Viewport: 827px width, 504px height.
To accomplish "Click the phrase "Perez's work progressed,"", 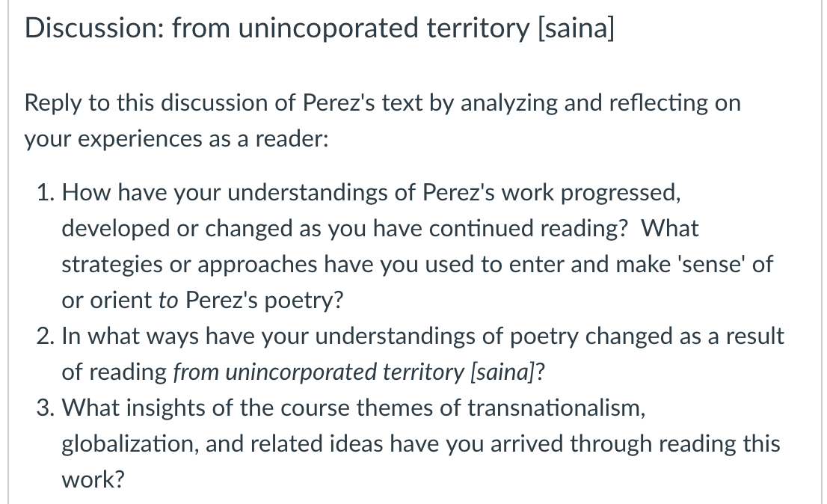I will tap(552, 192).
